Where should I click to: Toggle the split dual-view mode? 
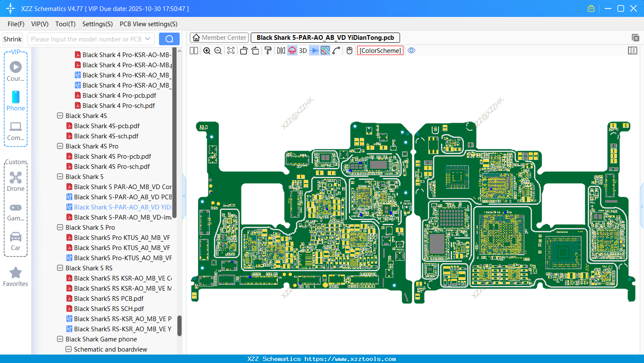coord(193,50)
